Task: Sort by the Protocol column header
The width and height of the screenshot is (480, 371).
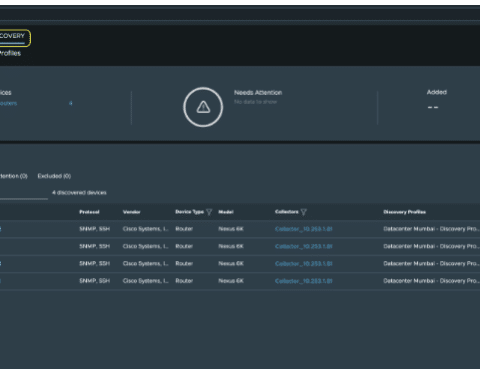Action: 89,212
